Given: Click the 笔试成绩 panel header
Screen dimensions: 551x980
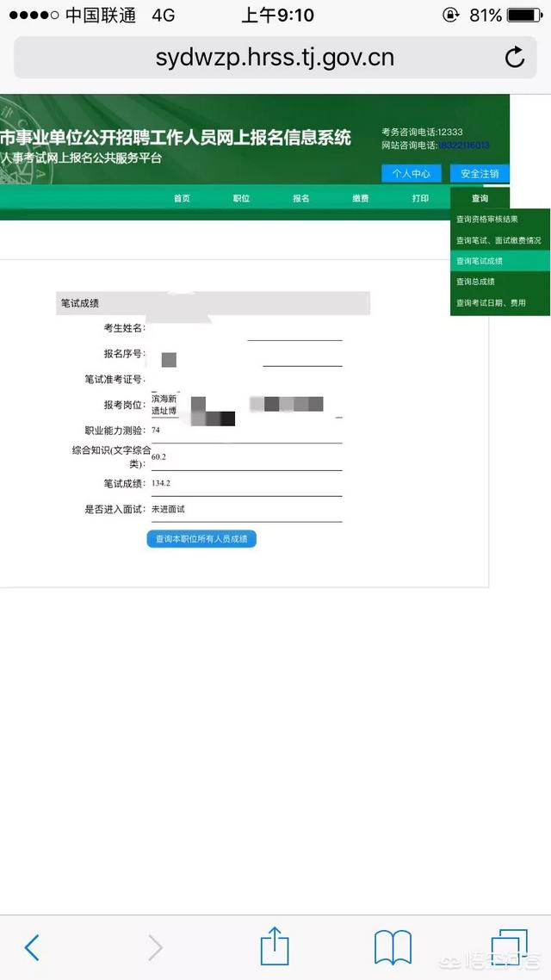Looking at the screenshot, I should (213, 303).
